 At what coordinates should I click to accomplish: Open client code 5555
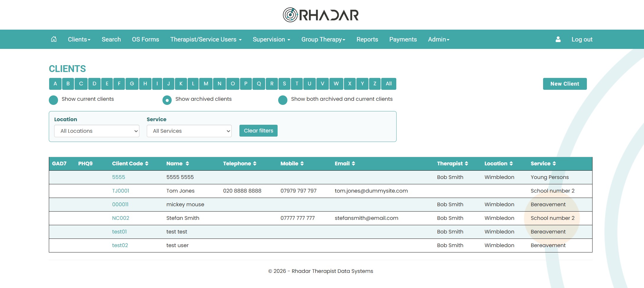(x=118, y=177)
